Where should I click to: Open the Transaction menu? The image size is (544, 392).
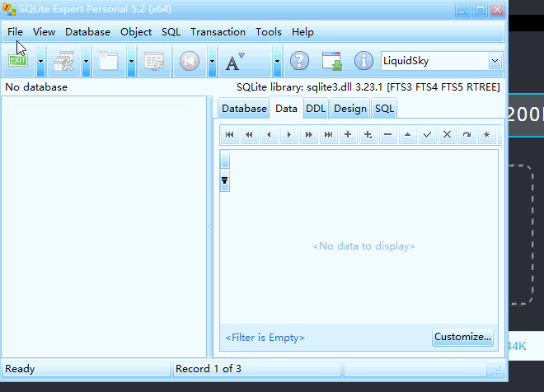click(x=218, y=32)
